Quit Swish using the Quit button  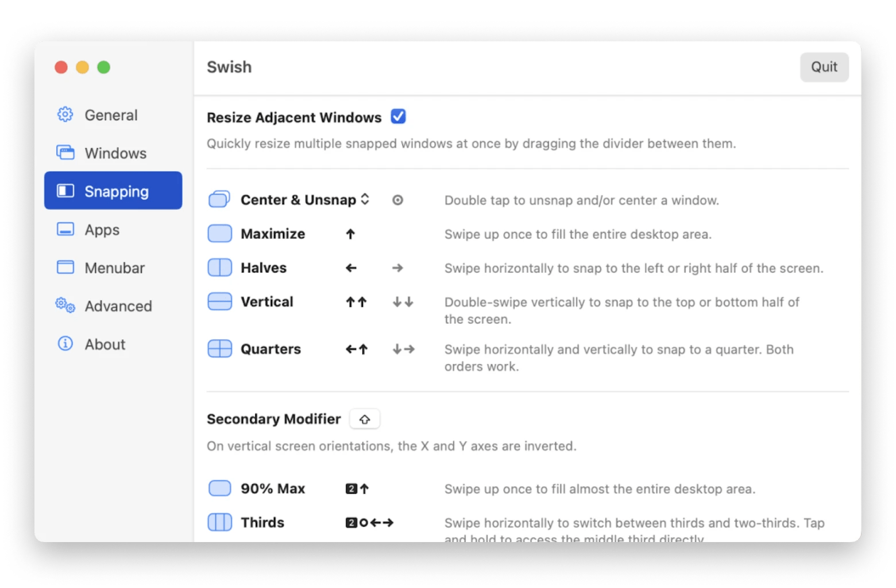pos(824,67)
